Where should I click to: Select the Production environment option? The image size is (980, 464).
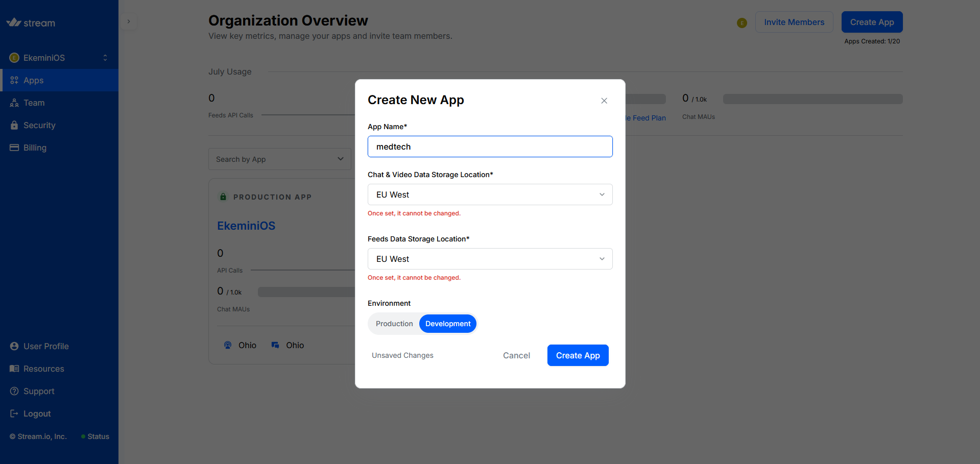pyautogui.click(x=394, y=324)
